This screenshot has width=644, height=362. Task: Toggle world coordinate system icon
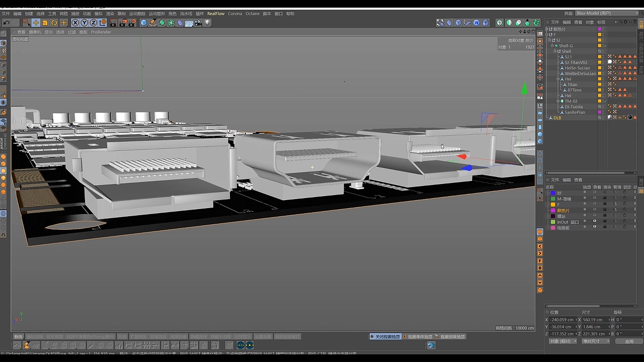point(103,23)
